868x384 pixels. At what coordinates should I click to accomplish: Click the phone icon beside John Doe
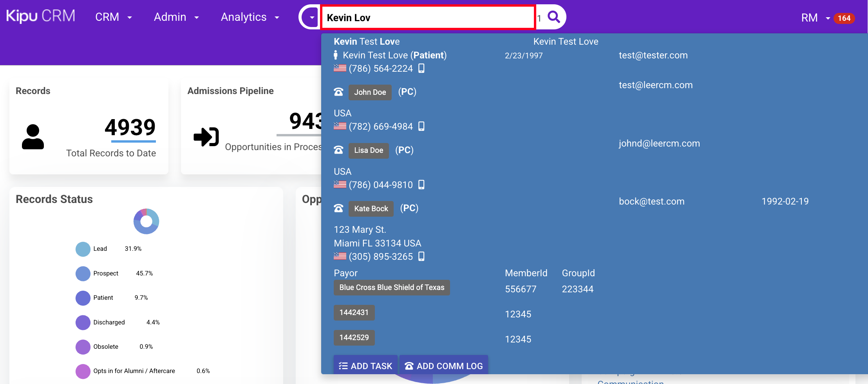point(338,92)
